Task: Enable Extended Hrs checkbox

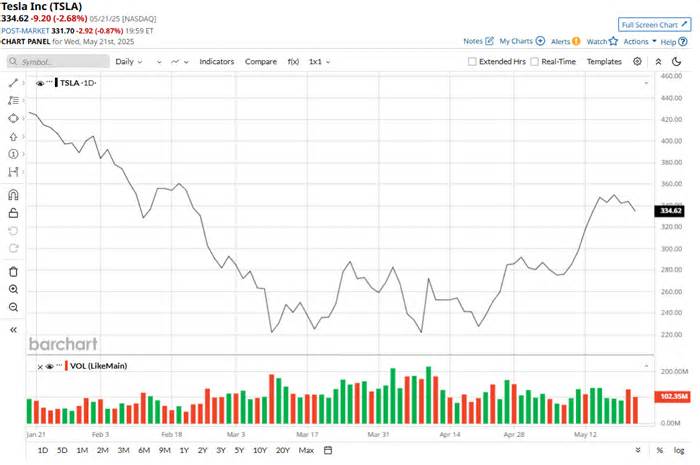Action: coord(472,62)
